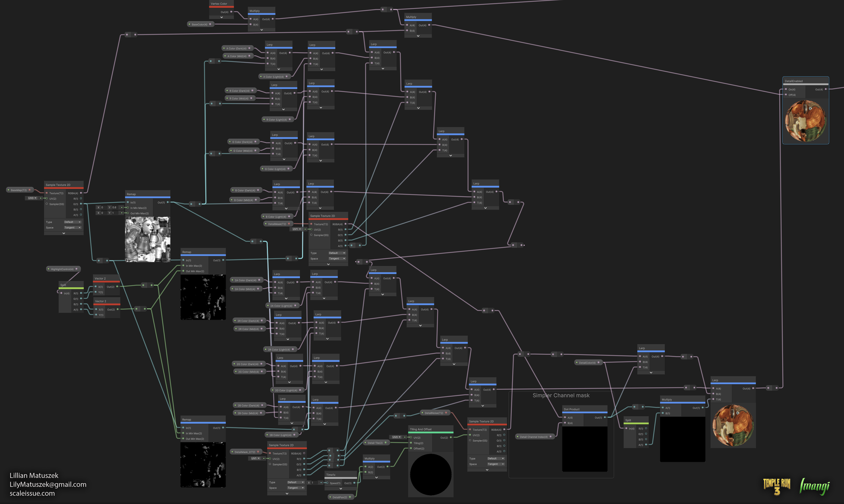Viewport: 844px width, 504px height.
Task: Open the Type Default dropdown under BaseMap sampler
Action: 72,222
